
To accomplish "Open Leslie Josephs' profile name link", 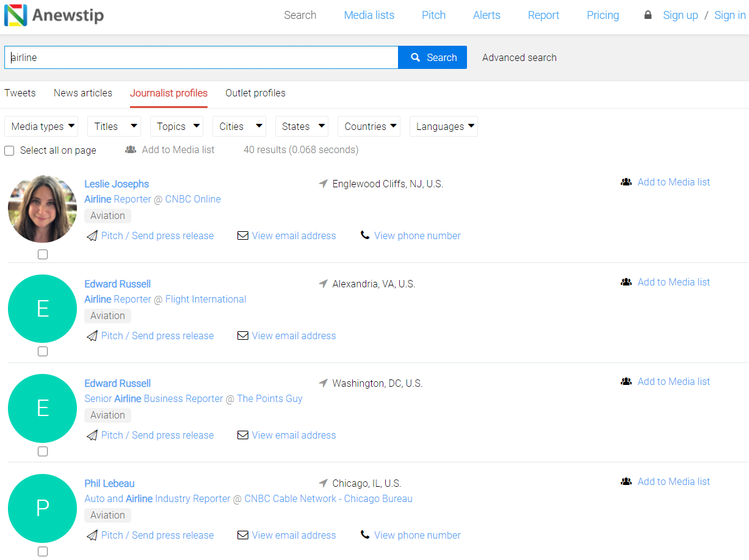I will coord(117,184).
